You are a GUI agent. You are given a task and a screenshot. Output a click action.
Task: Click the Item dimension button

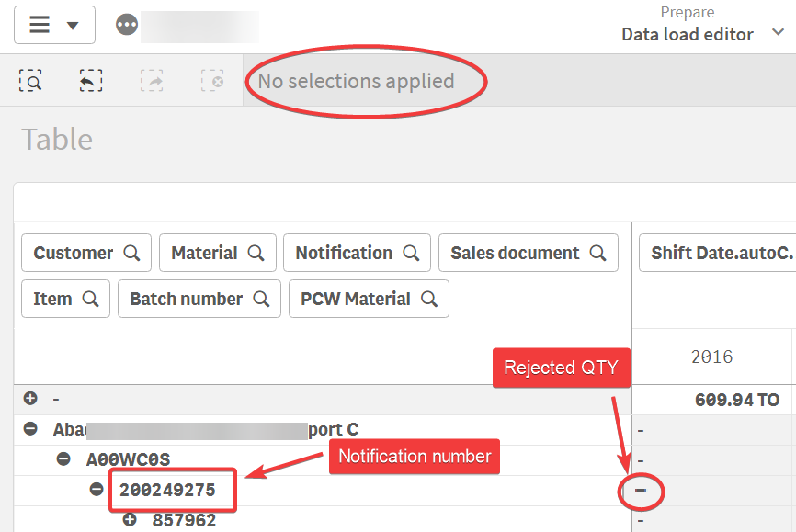[65, 299]
